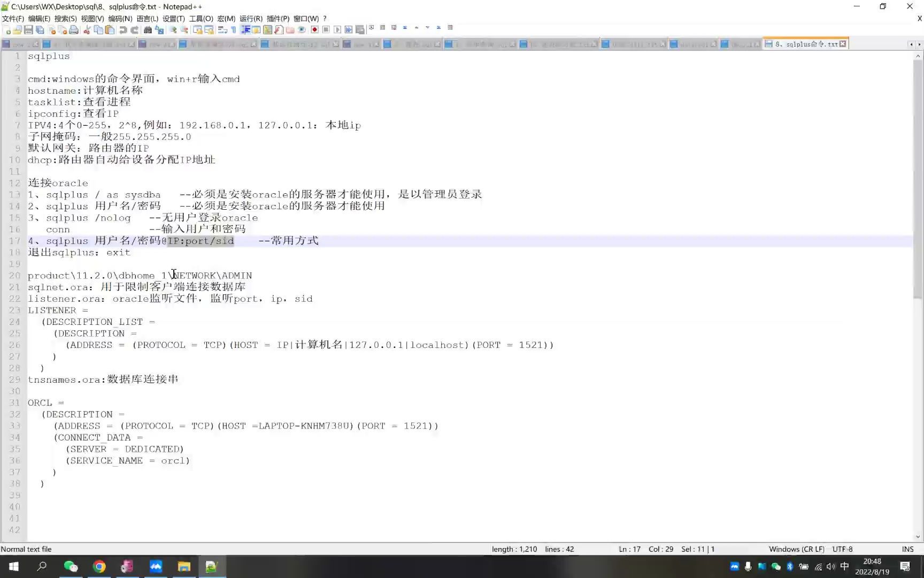Open a file using the Open toolbar icon
This screenshot has height=578, width=924.
click(17, 30)
